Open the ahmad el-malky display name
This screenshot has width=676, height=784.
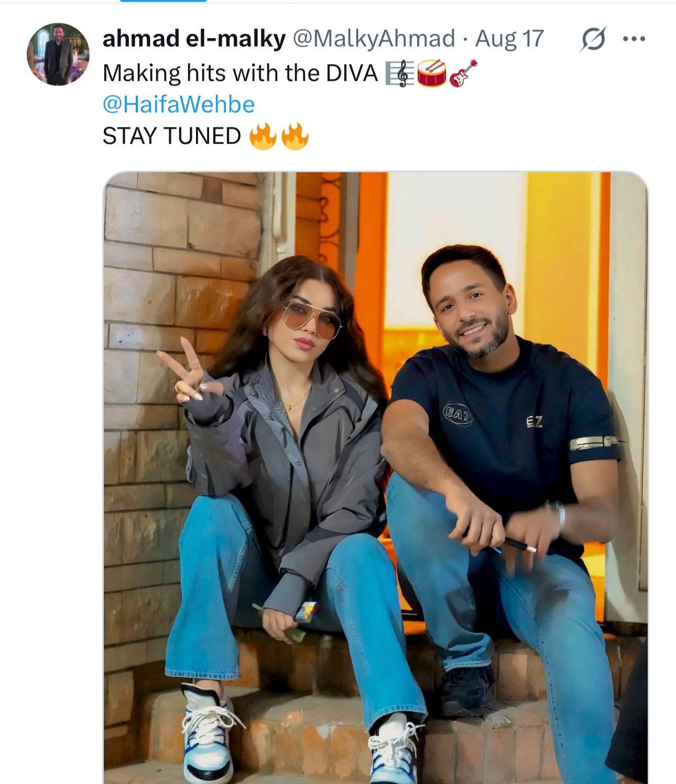tap(194, 39)
